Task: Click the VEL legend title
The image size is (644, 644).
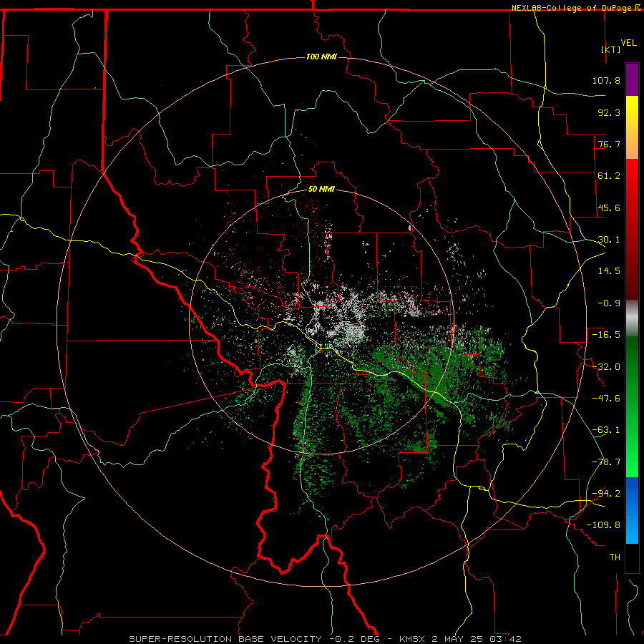Action: coord(628,43)
